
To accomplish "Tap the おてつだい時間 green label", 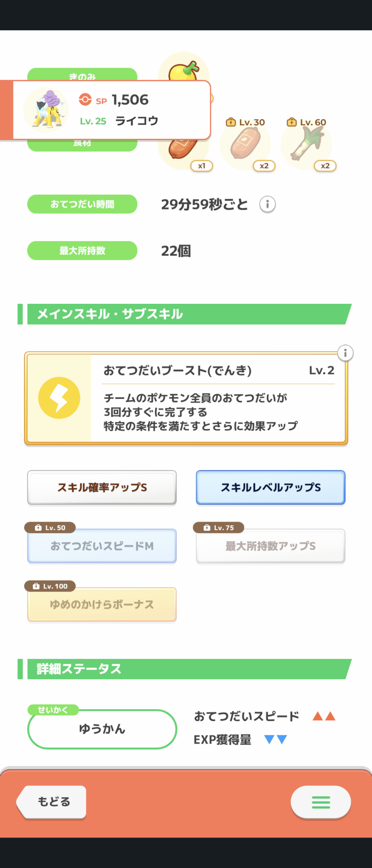I will 82,204.
